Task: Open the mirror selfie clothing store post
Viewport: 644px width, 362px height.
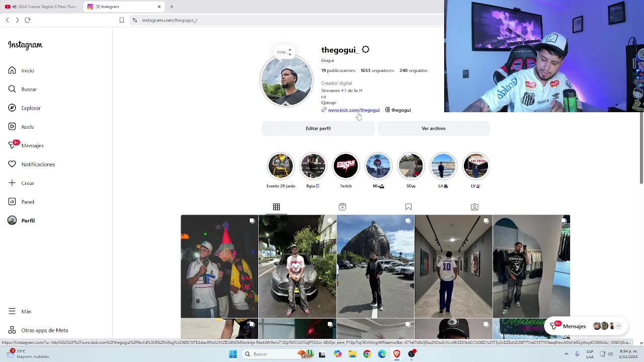Action: [x=531, y=266]
